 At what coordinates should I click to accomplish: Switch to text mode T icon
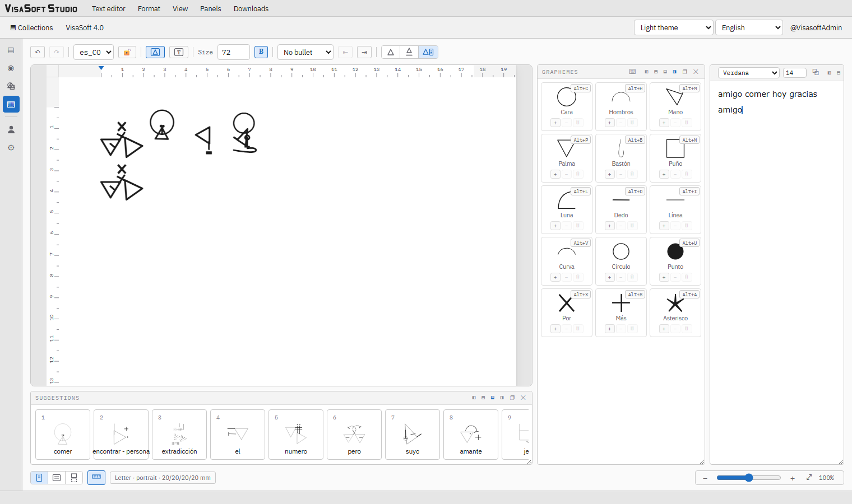pyautogui.click(x=179, y=52)
